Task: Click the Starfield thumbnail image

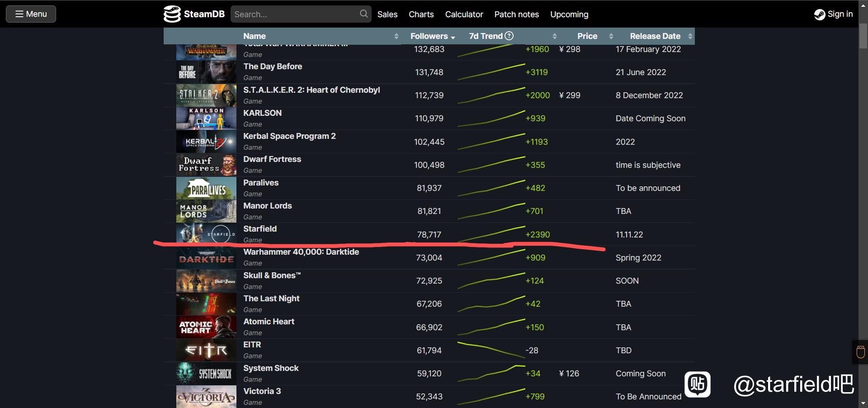Action: click(206, 234)
